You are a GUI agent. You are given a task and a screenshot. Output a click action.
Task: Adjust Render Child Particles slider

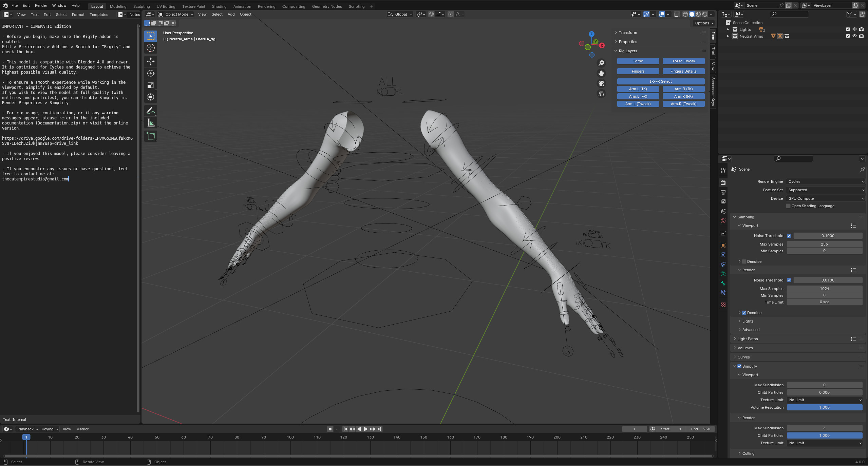[825, 435]
